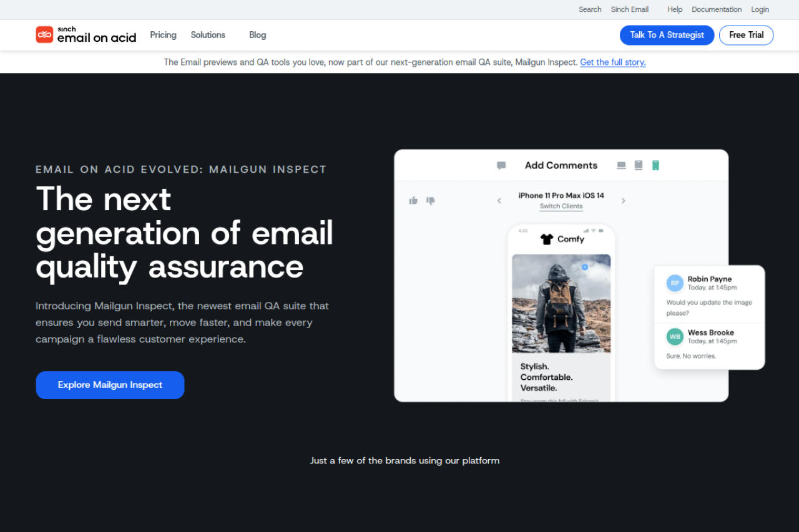
Task: Click Search in the top bar
Action: pos(590,9)
